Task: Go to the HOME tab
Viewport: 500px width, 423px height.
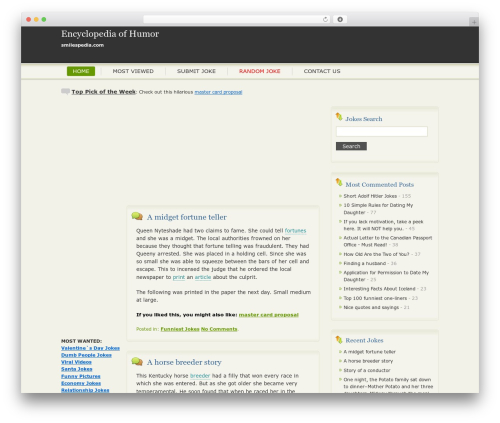Action: tap(81, 71)
